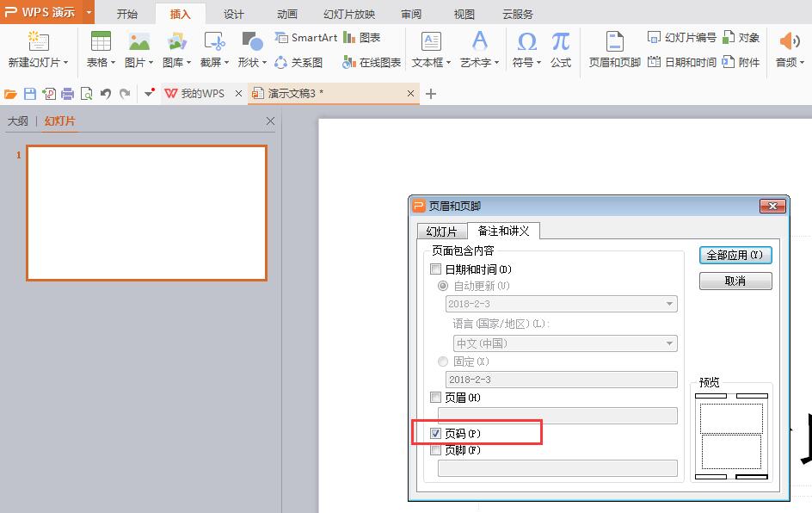Open the 图库 gallery icon
Image resolution: width=812 pixels, height=513 pixels.
pos(176,41)
